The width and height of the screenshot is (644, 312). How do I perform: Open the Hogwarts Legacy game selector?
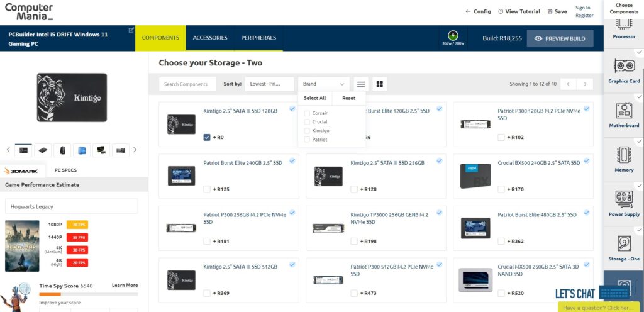71,206
